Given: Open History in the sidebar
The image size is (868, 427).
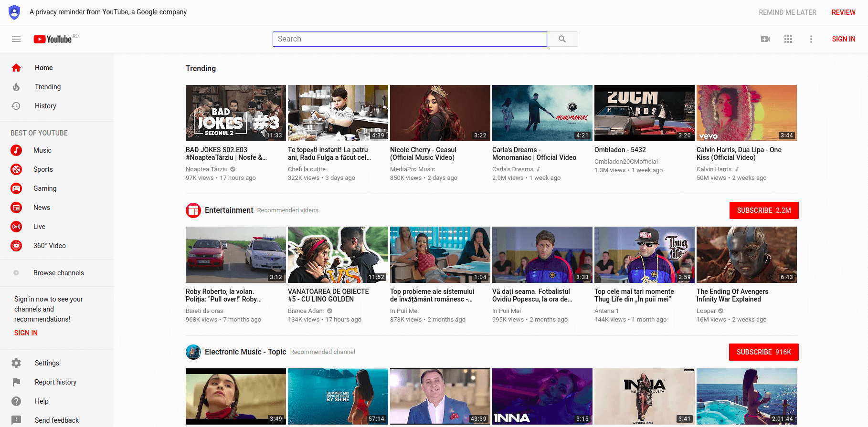Looking at the screenshot, I should click(56, 106).
